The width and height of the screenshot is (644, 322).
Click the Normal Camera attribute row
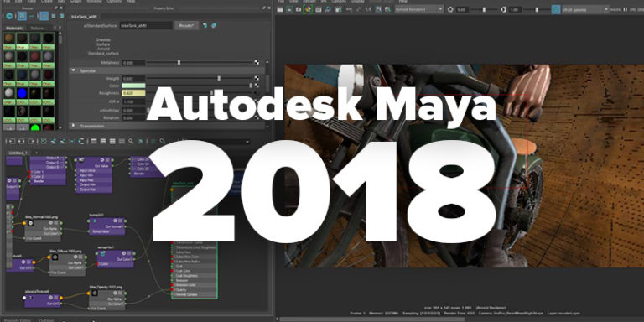[194, 295]
